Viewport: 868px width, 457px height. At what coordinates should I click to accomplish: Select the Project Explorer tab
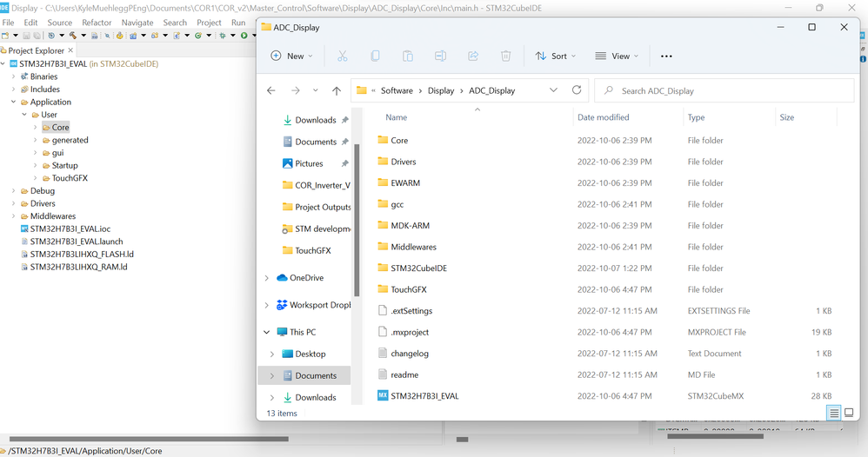tap(36, 50)
